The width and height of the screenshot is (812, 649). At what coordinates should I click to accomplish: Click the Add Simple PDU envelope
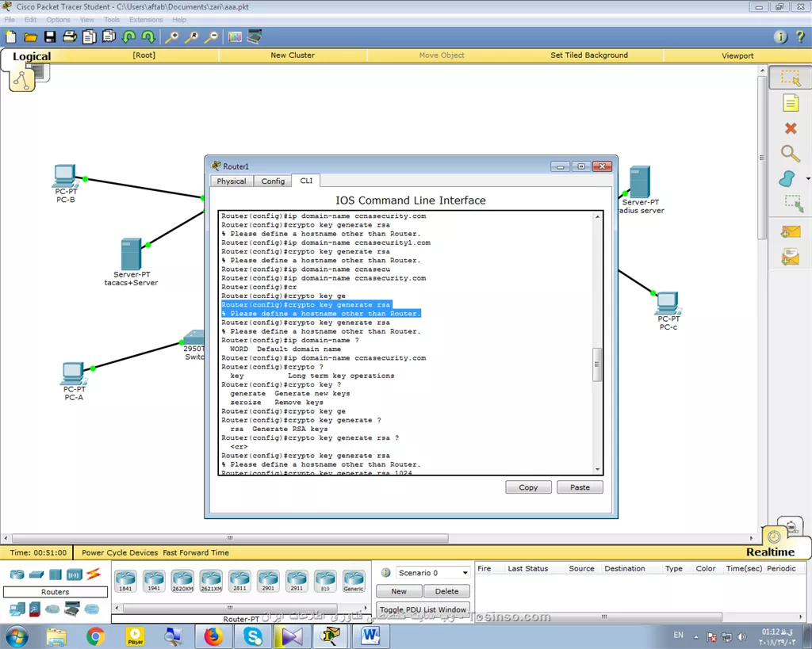791,232
